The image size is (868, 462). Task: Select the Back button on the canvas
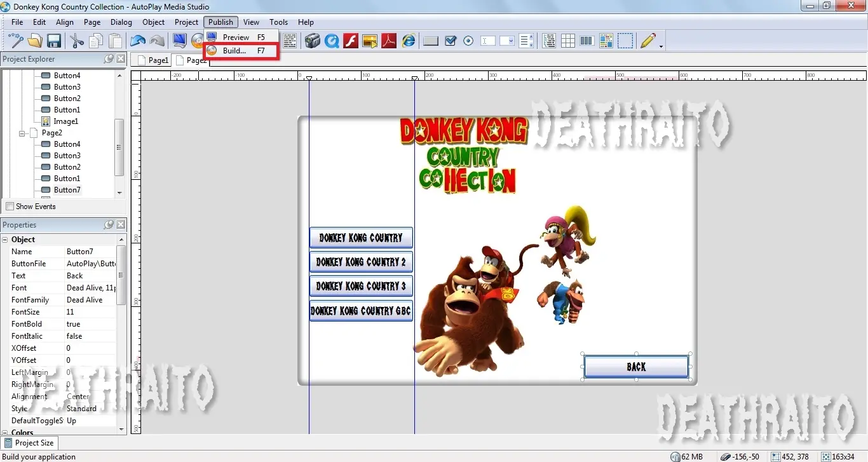pos(636,367)
